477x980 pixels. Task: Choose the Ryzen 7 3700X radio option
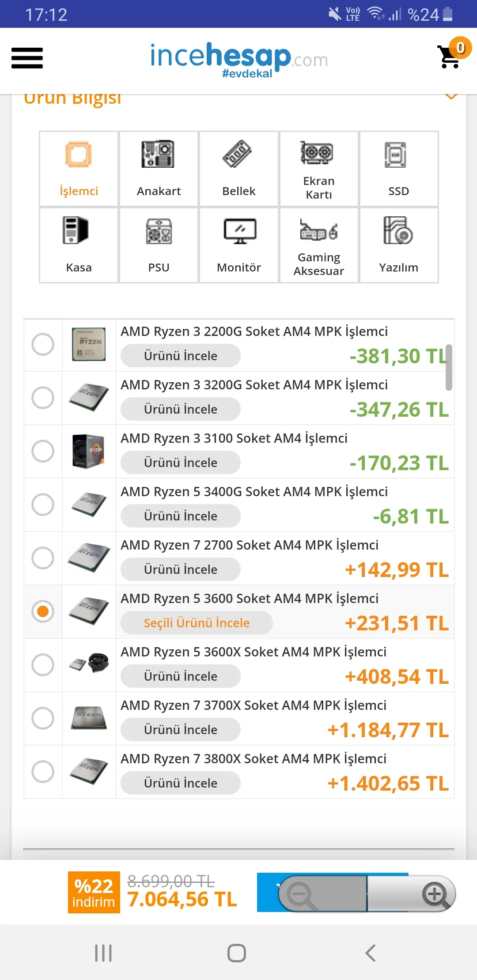coord(43,718)
